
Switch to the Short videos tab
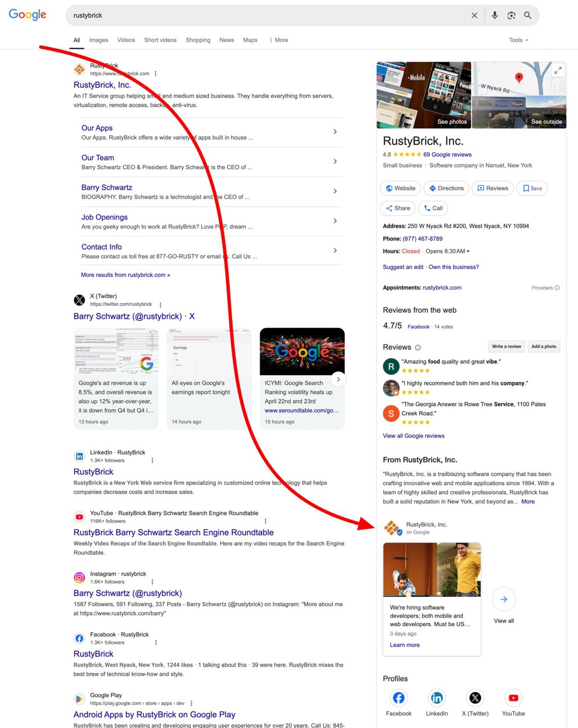pyautogui.click(x=160, y=40)
